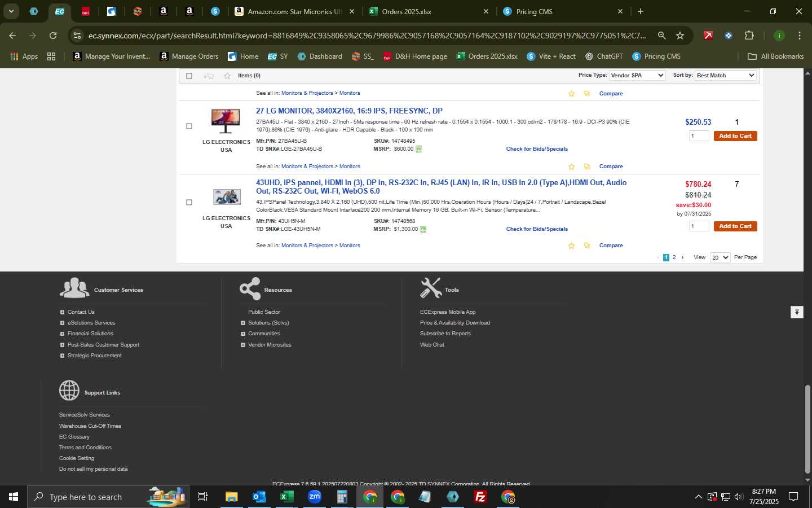
Task: Favorite the 27 LG Monitor with star icon
Action: 571,167
